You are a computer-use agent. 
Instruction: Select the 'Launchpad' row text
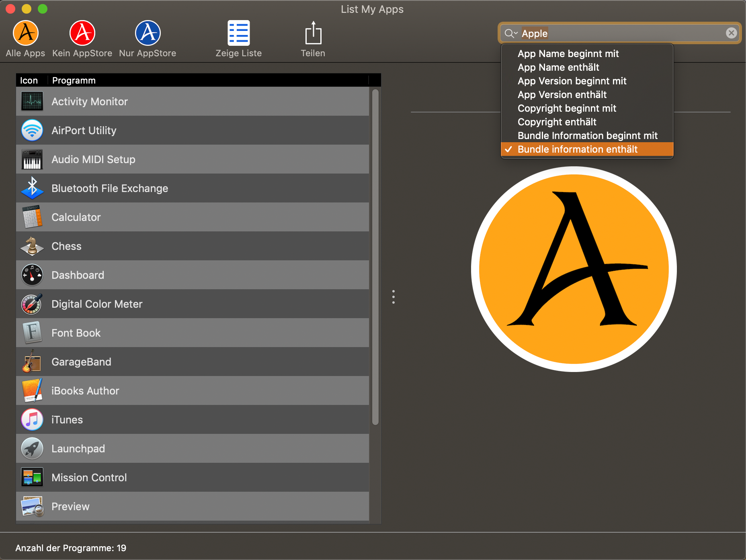78,449
